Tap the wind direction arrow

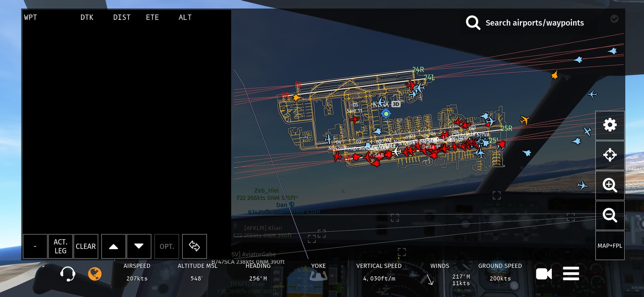coord(430,280)
